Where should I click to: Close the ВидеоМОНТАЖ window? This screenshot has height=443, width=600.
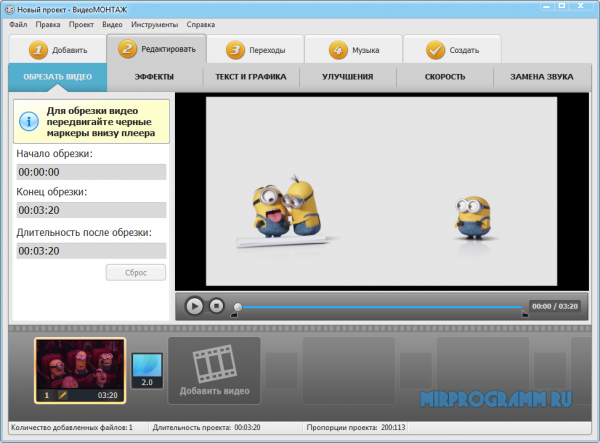tap(582, 6)
